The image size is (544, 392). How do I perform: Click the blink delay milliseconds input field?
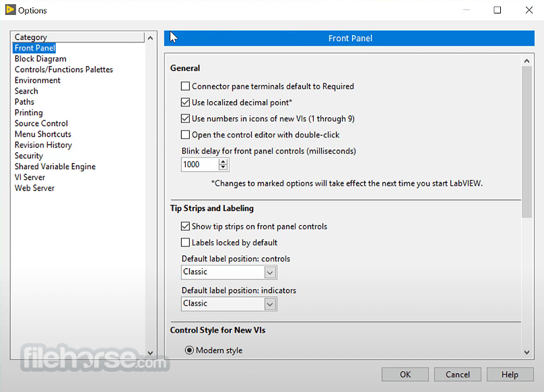click(200, 164)
